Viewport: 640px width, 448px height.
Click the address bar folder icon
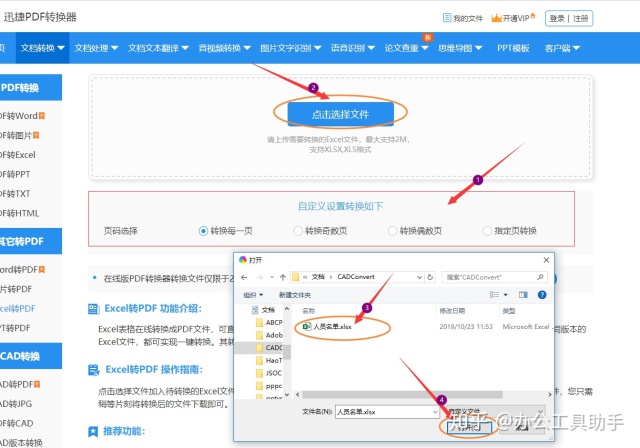point(296,277)
